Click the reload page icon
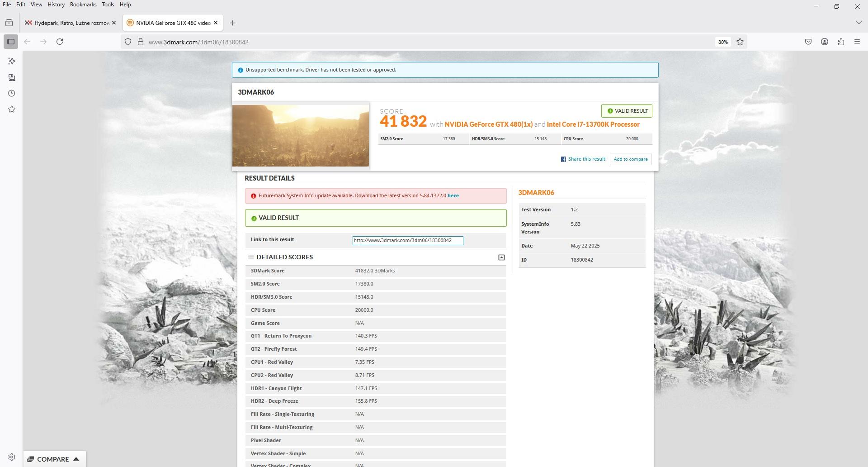The width and height of the screenshot is (868, 467). pyautogui.click(x=60, y=42)
